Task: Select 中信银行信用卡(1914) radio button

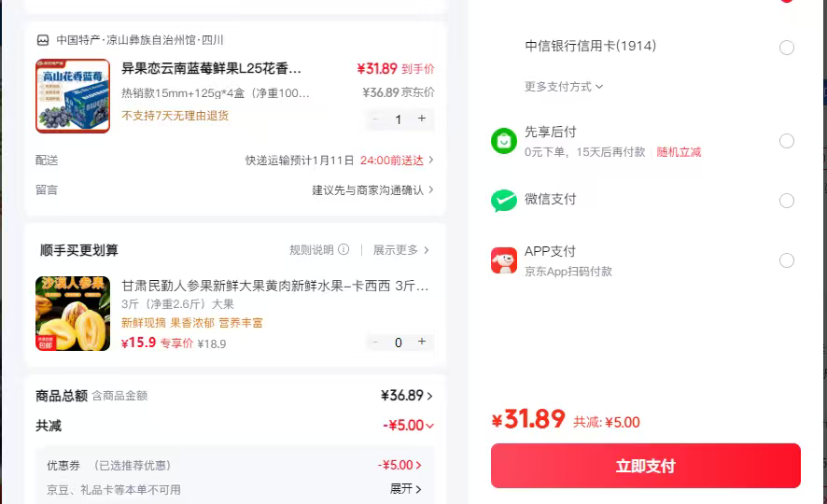Action: (x=787, y=48)
